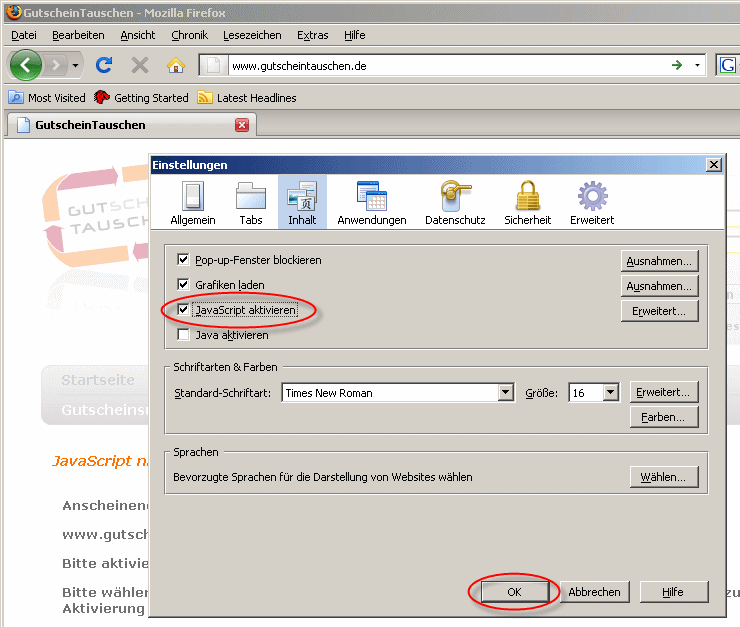Image resolution: width=740 pixels, height=627 pixels.
Task: Uncheck Grafiken laden checkbox
Action: click(x=183, y=285)
